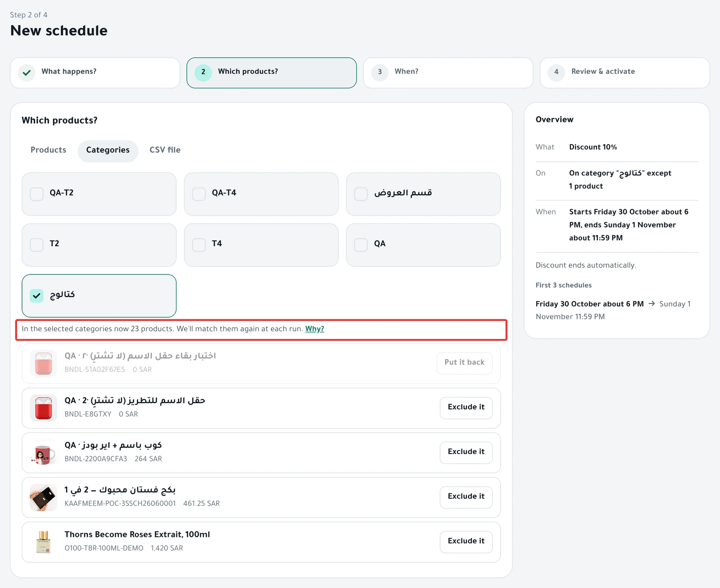
Task: Click the Overview panel heading
Action: click(x=555, y=120)
